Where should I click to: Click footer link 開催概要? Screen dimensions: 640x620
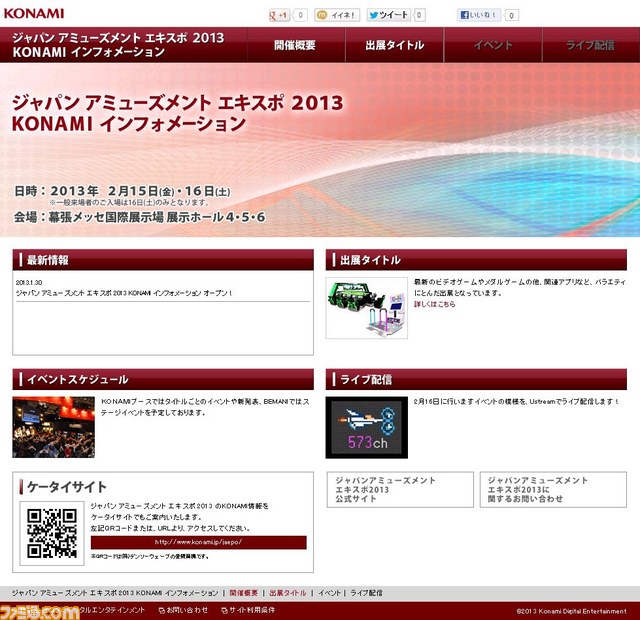tap(244, 593)
